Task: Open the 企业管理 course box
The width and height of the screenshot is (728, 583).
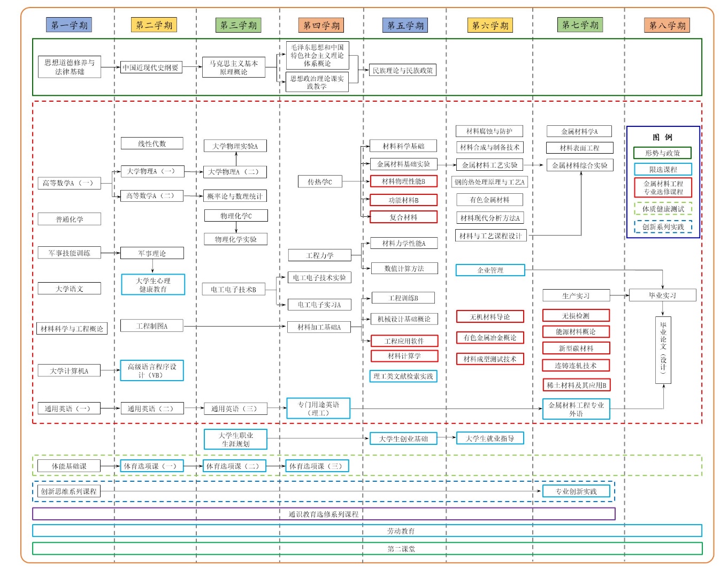Action: click(x=490, y=270)
